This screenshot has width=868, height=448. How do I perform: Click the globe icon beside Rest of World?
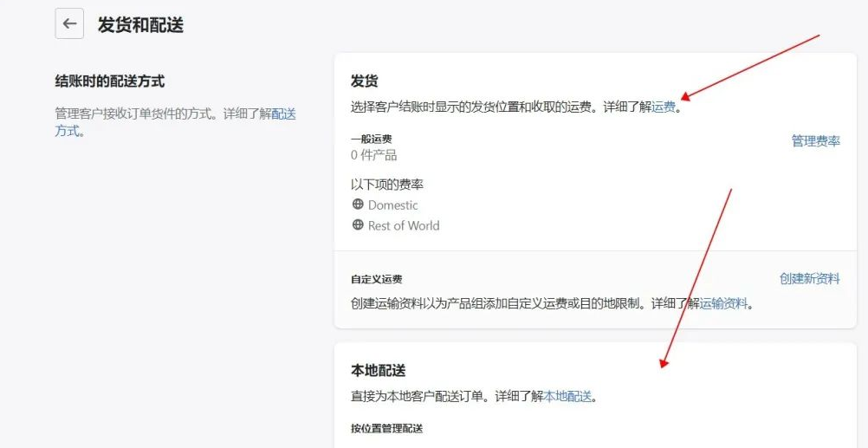coord(358,225)
